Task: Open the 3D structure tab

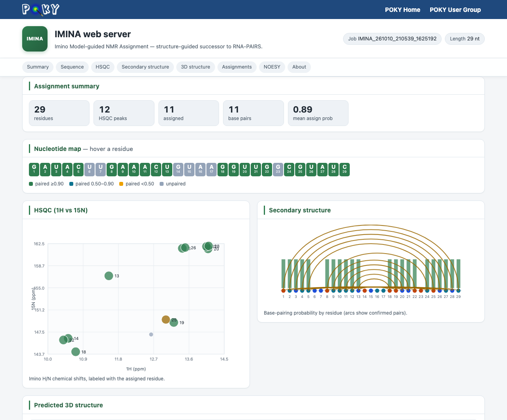Action: click(196, 67)
